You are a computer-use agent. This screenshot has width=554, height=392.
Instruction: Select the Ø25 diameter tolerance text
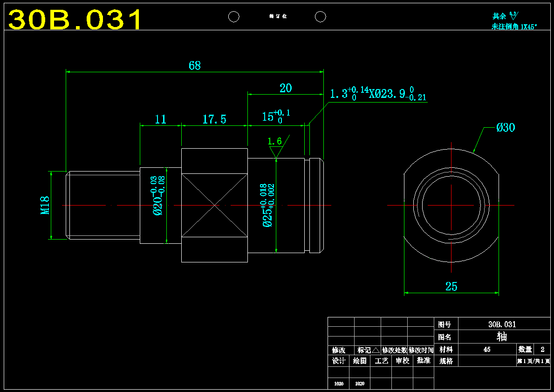pyautogui.click(x=268, y=205)
